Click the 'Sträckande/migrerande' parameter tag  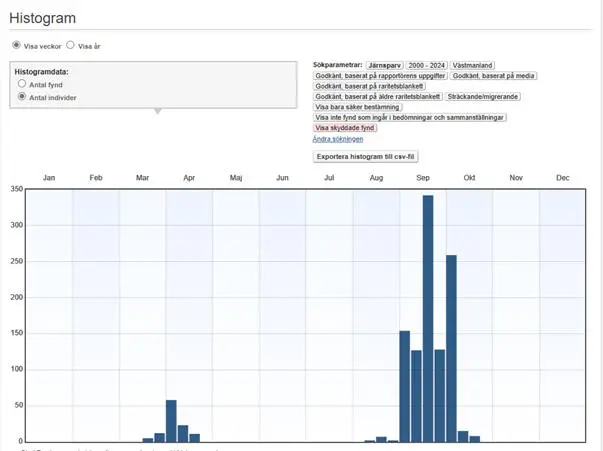483,97
